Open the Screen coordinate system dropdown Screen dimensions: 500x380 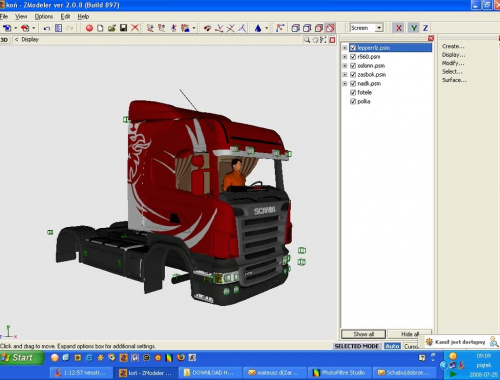pyautogui.click(x=379, y=28)
